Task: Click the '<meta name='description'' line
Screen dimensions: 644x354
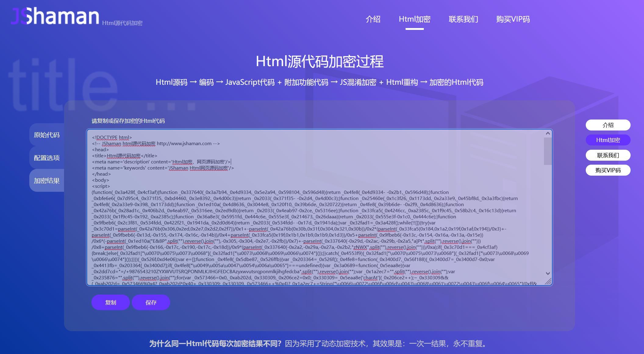Action: (x=161, y=162)
